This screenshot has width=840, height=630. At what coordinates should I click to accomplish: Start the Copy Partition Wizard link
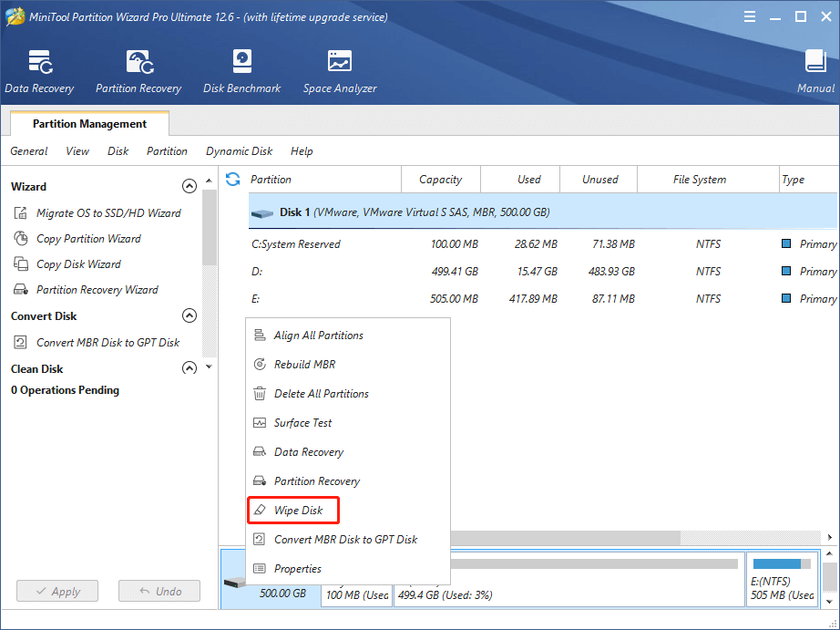(89, 239)
